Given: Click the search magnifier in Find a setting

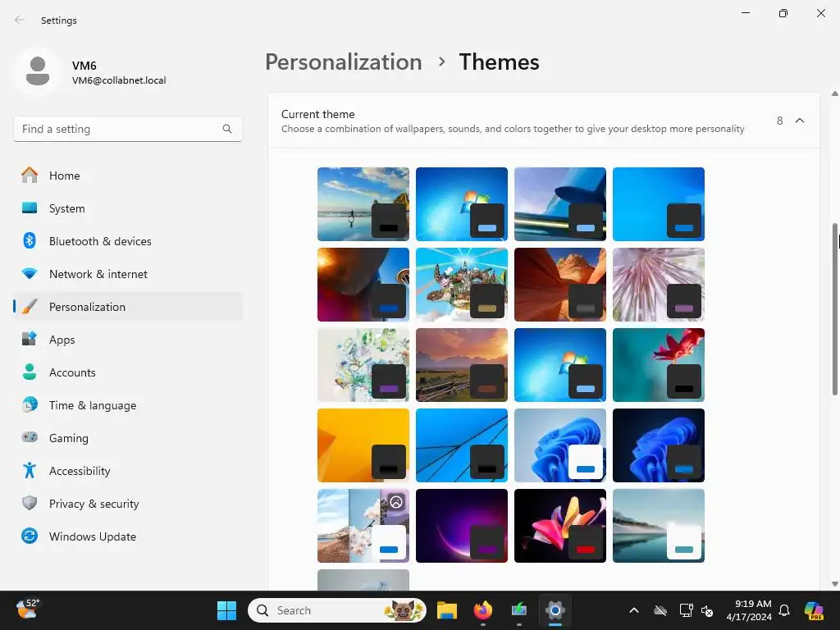Looking at the screenshot, I should pyautogui.click(x=227, y=129).
